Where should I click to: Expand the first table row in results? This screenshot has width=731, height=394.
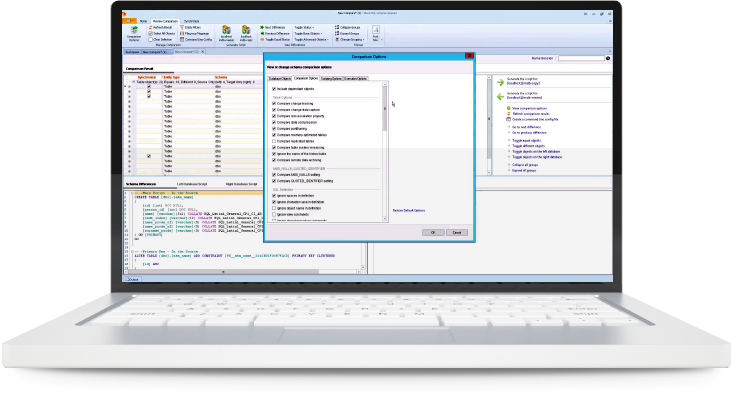click(129, 87)
